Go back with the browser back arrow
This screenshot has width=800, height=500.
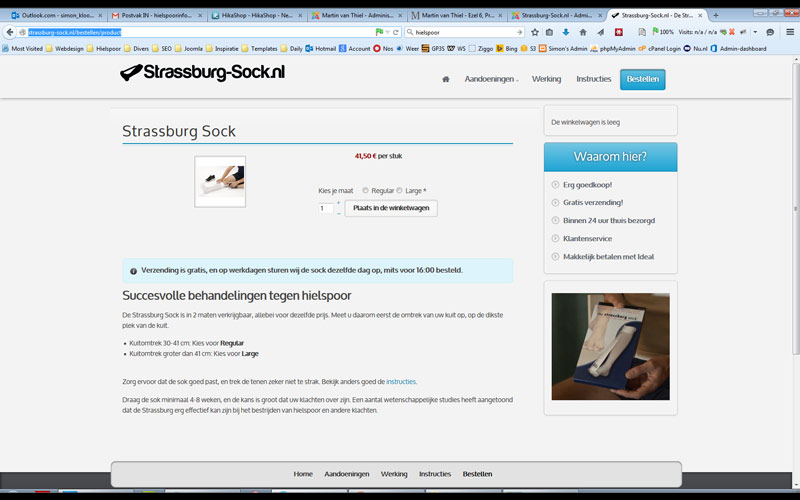click(x=10, y=32)
